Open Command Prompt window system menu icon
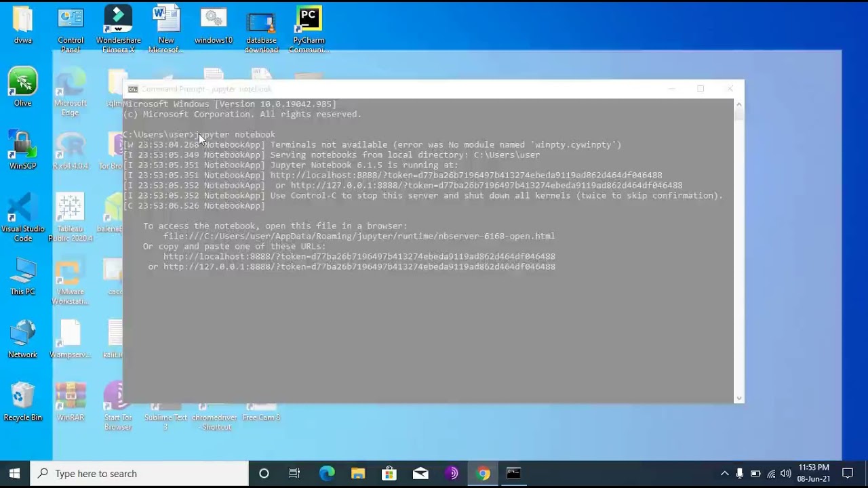868x488 pixels. [x=133, y=89]
